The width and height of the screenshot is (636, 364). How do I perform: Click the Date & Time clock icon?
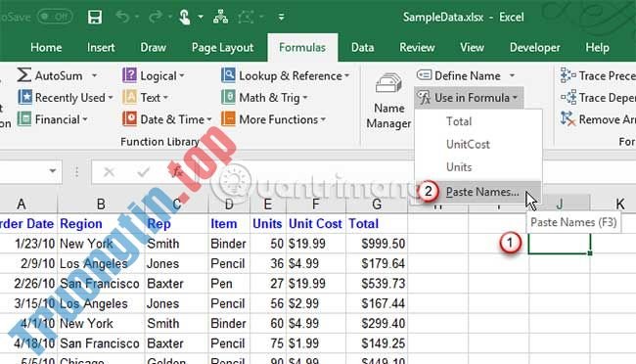tap(129, 119)
